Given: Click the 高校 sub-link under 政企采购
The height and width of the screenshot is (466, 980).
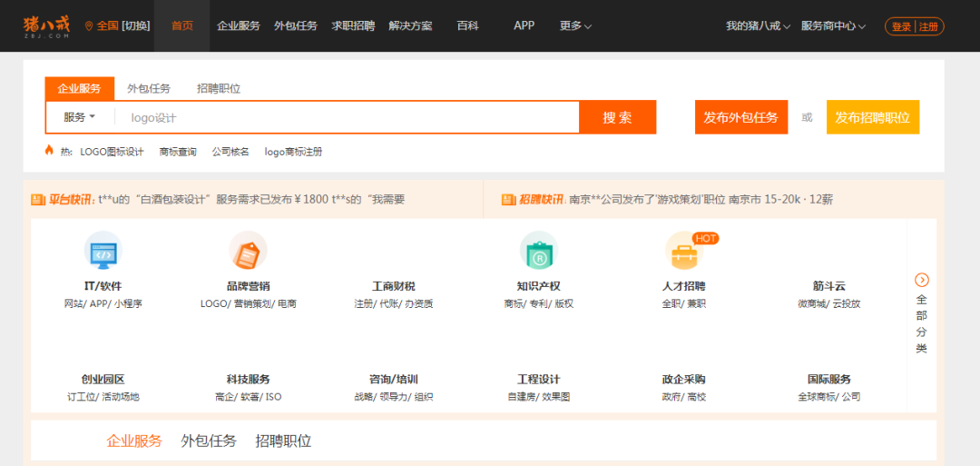Looking at the screenshot, I should coord(696,397).
